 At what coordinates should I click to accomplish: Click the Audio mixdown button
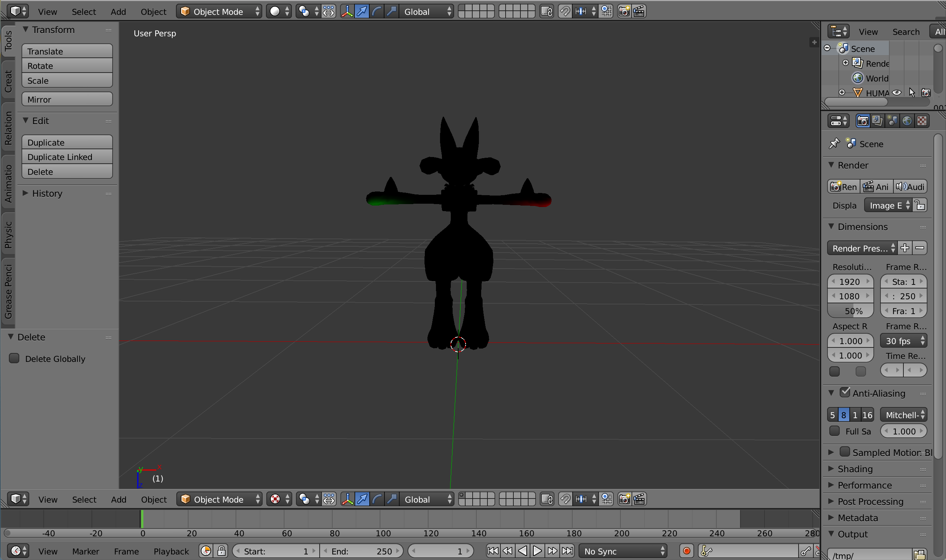pos(910,186)
